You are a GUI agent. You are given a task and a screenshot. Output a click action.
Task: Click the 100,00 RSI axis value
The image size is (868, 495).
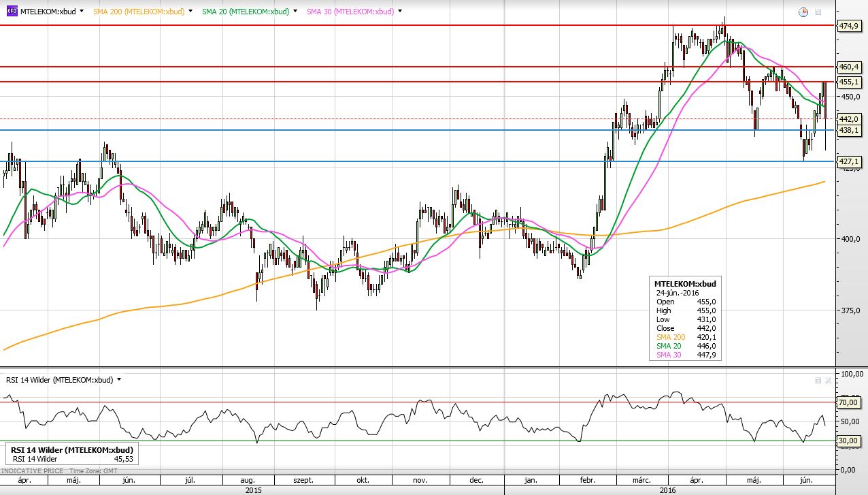point(851,374)
